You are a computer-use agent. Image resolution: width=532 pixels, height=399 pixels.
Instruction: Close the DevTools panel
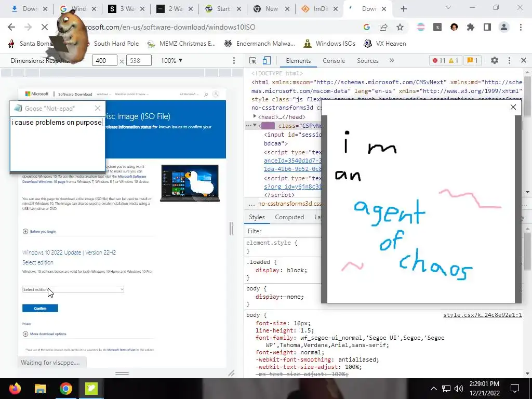[524, 60]
